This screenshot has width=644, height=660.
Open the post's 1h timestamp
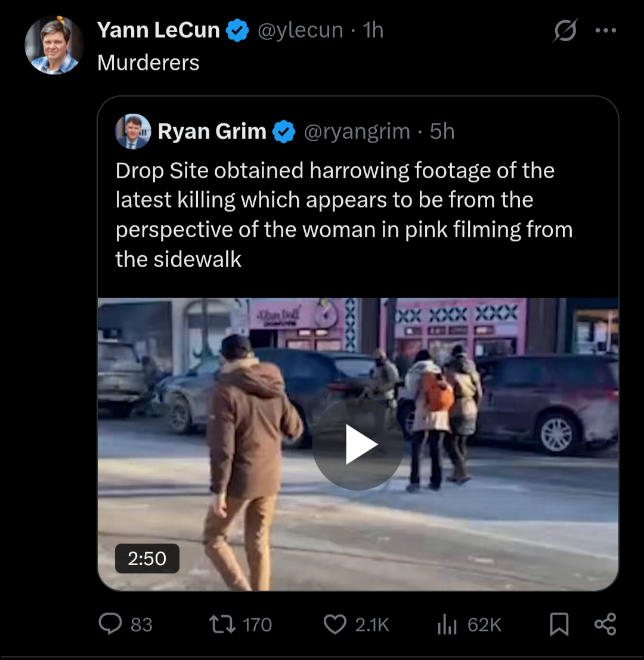373,30
